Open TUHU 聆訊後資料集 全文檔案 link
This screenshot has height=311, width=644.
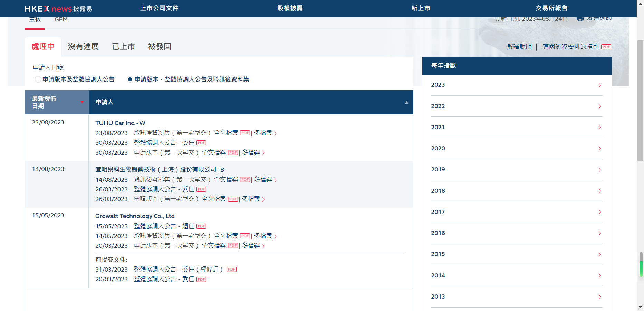[226, 133]
